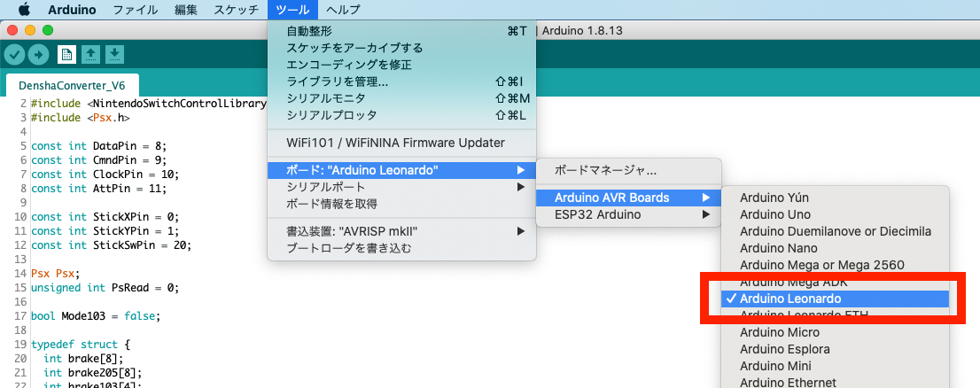Screen dimensions: 980x388
Task: Click the Upload arrow toolbar icon
Action: click(38, 54)
